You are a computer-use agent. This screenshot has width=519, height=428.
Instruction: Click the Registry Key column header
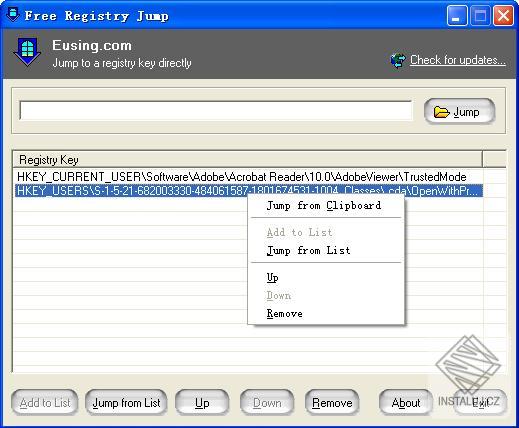click(248, 159)
